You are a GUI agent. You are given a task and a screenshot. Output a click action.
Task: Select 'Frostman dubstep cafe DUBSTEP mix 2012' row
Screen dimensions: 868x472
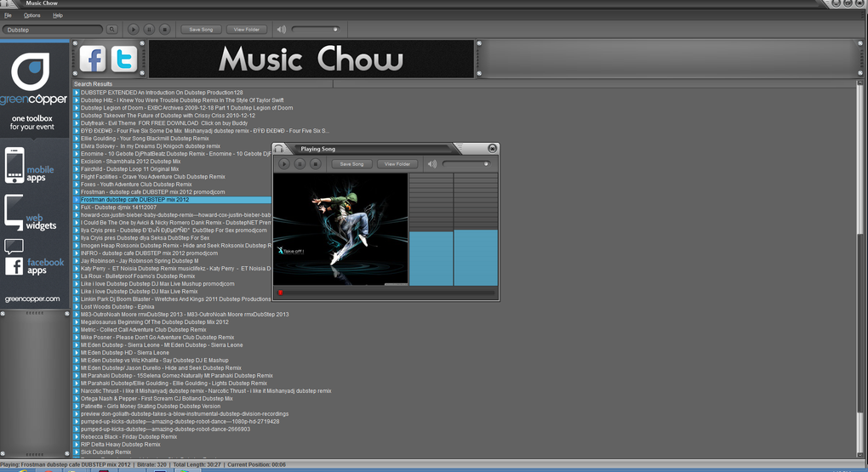pos(172,200)
